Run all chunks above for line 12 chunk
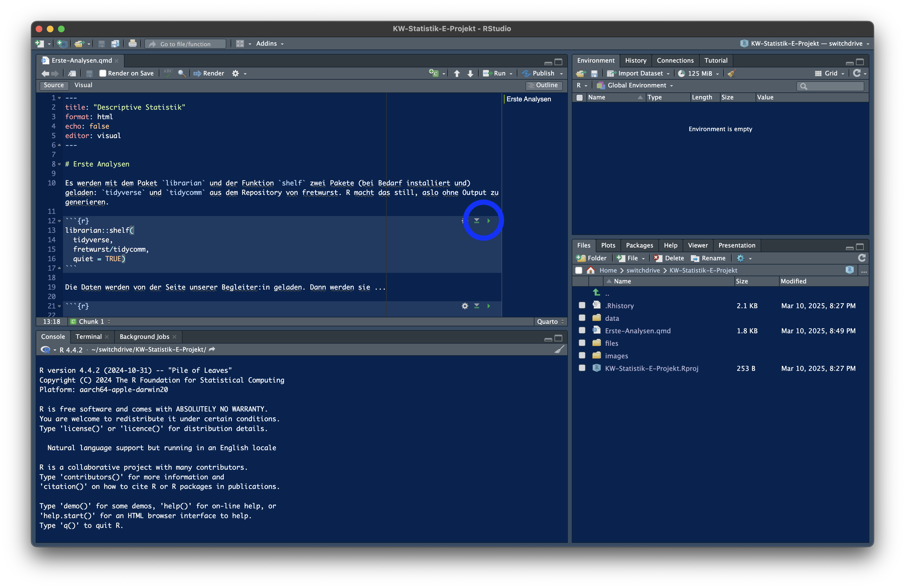 [476, 221]
